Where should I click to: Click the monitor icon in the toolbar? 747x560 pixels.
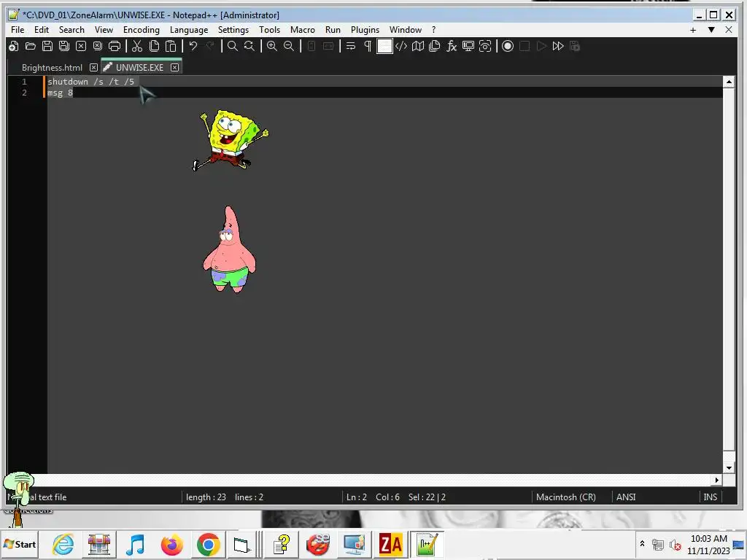pyautogui.click(x=468, y=46)
